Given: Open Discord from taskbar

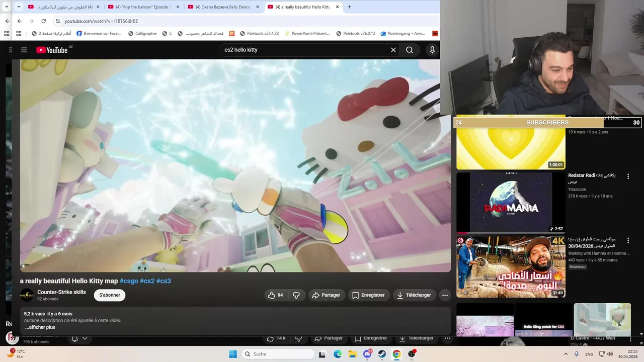Looking at the screenshot, I should [x=367, y=354].
